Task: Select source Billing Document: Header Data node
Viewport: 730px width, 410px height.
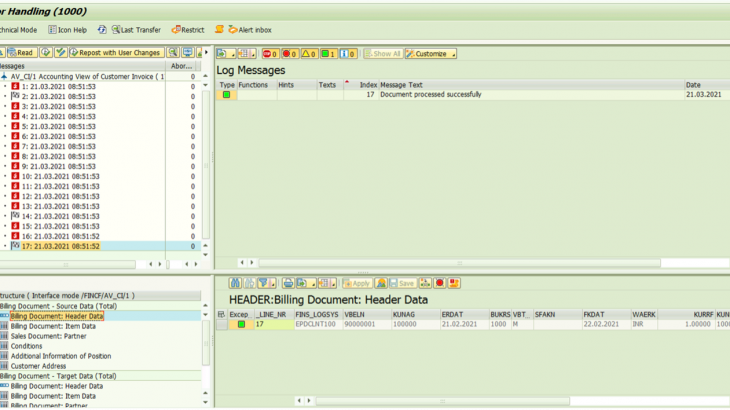Action: [x=57, y=316]
